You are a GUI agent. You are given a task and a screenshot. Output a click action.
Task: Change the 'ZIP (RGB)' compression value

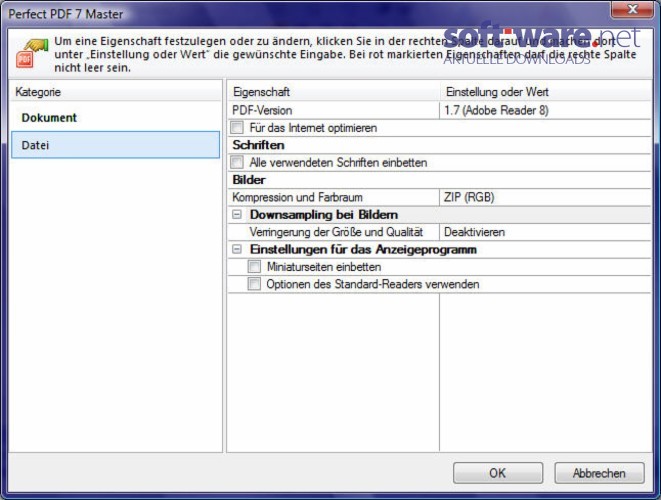tap(545, 197)
